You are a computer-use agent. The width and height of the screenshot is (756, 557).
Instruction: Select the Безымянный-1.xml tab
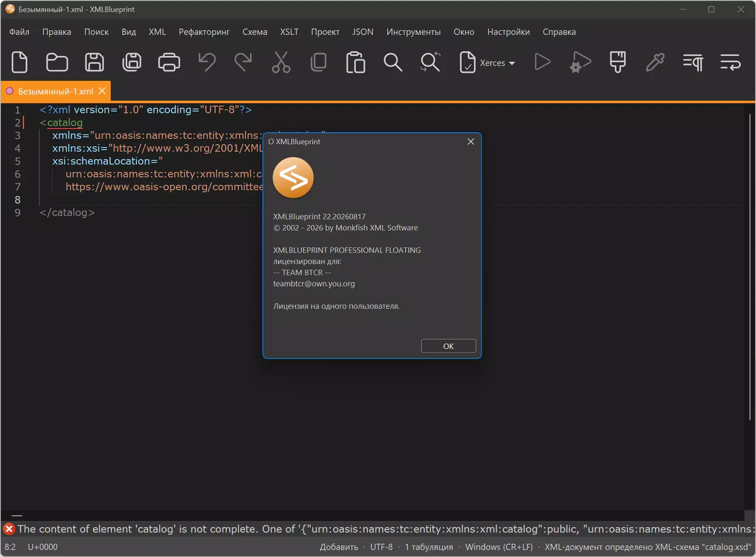(56, 91)
